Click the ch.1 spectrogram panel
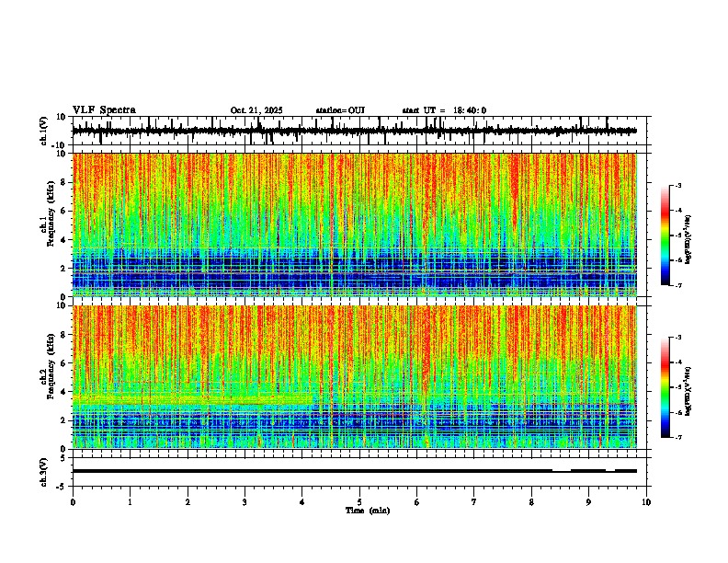The width and height of the screenshot is (728, 563). (355, 224)
